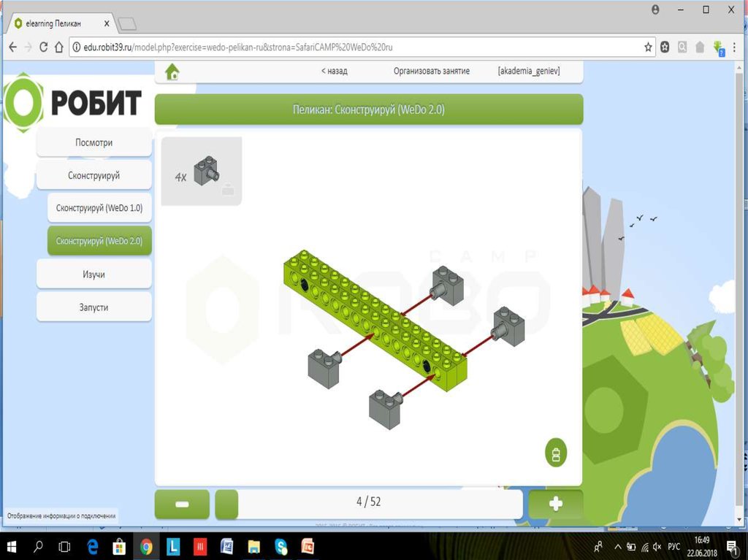Launch Microsoft Edge from the taskbar
This screenshot has height=560, width=748.
pyautogui.click(x=92, y=547)
